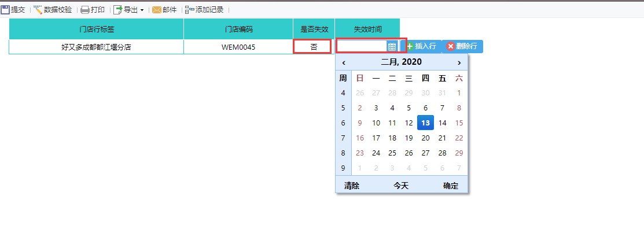This screenshot has height=244, width=644.
Task: Click week number 7 in calendar
Action: coord(343,138)
